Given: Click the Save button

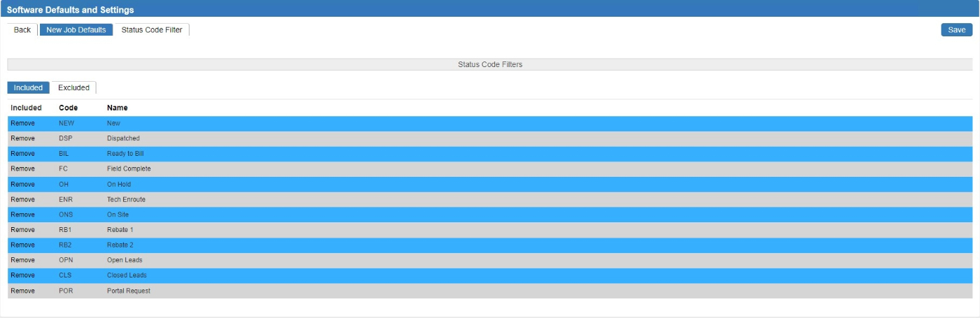Looking at the screenshot, I should pos(956,30).
